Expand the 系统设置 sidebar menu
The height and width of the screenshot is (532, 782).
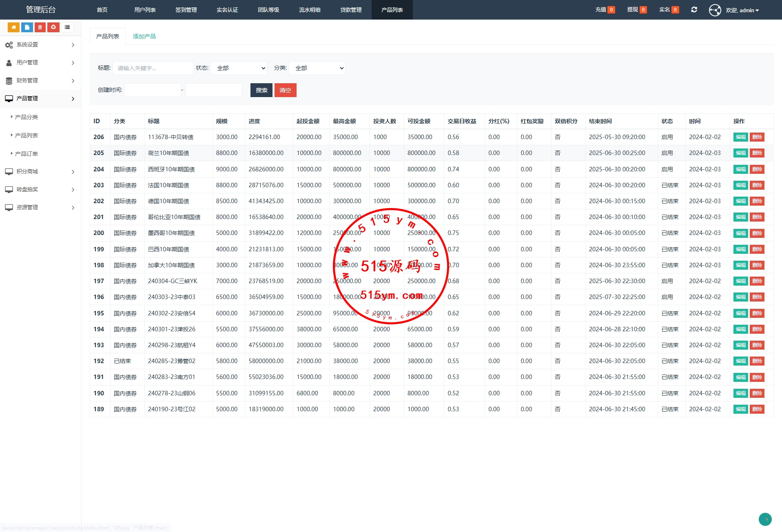pos(40,45)
